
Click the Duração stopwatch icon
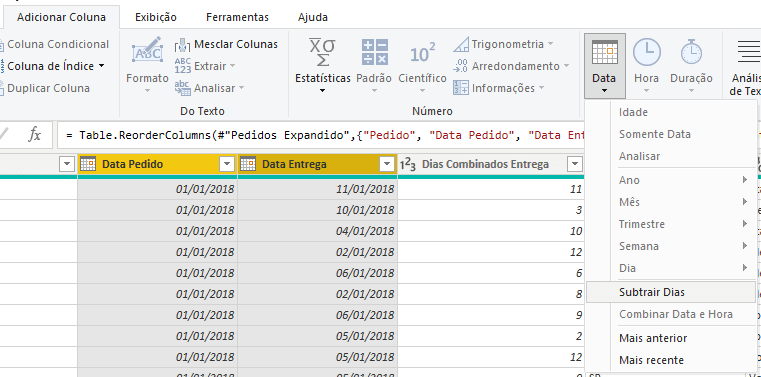[691, 52]
